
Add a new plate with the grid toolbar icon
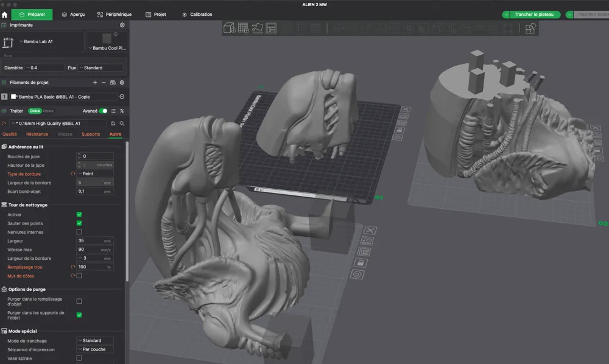[x=243, y=28]
